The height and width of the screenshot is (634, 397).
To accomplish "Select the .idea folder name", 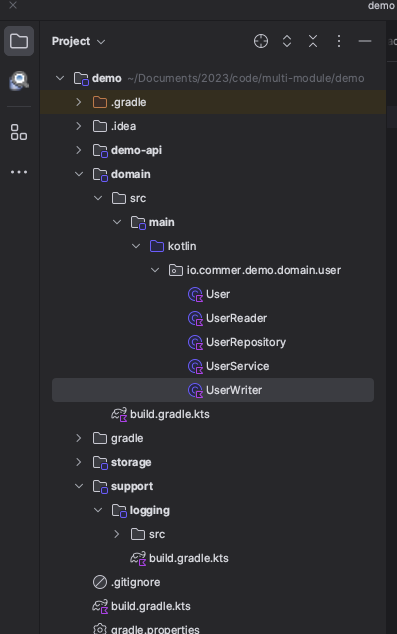I will click(x=123, y=126).
